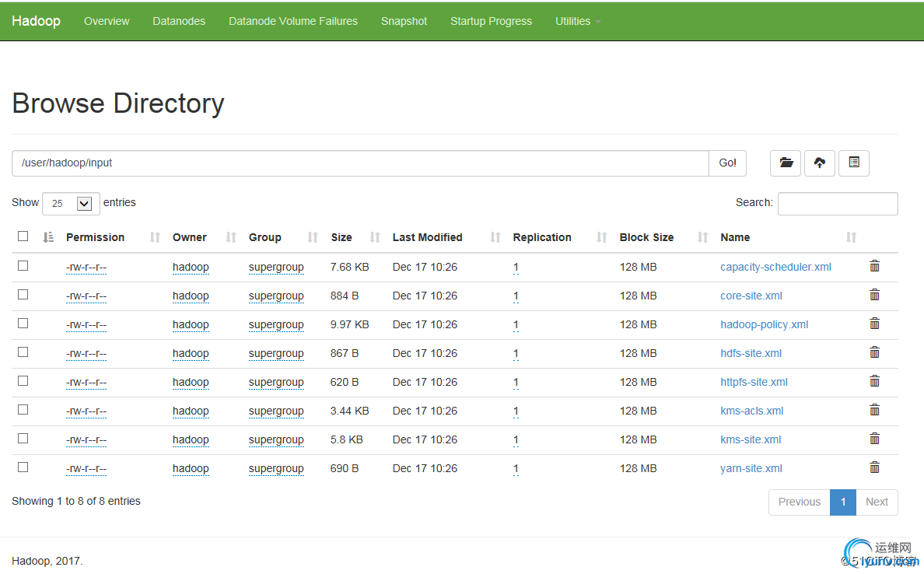This screenshot has height=574, width=924.
Task: Check the box for kms-site.xml
Action: click(23, 439)
